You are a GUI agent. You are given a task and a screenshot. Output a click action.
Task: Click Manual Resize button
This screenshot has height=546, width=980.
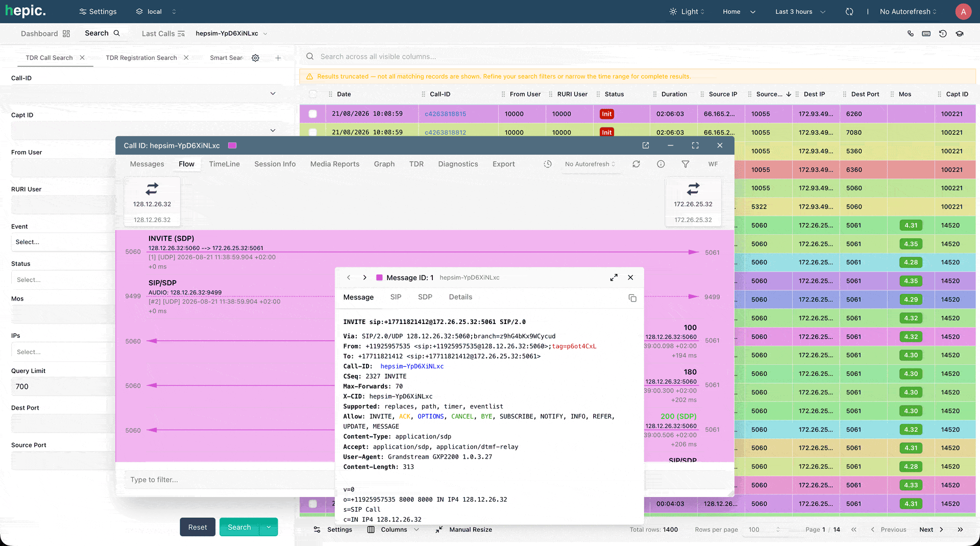(x=464, y=530)
